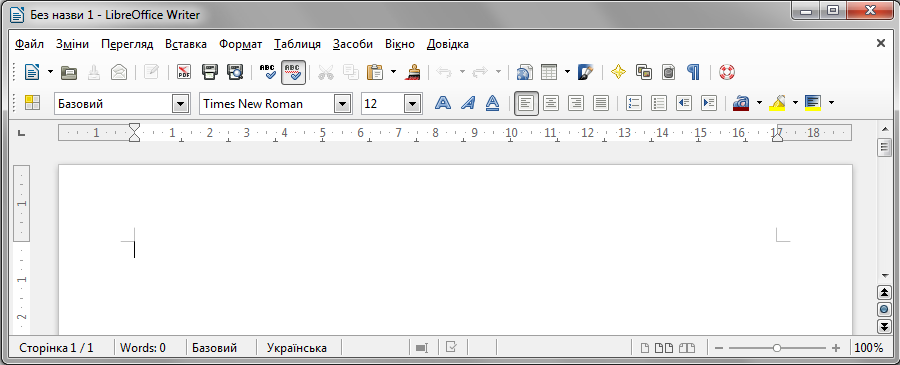Open the Формат menu

[240, 44]
